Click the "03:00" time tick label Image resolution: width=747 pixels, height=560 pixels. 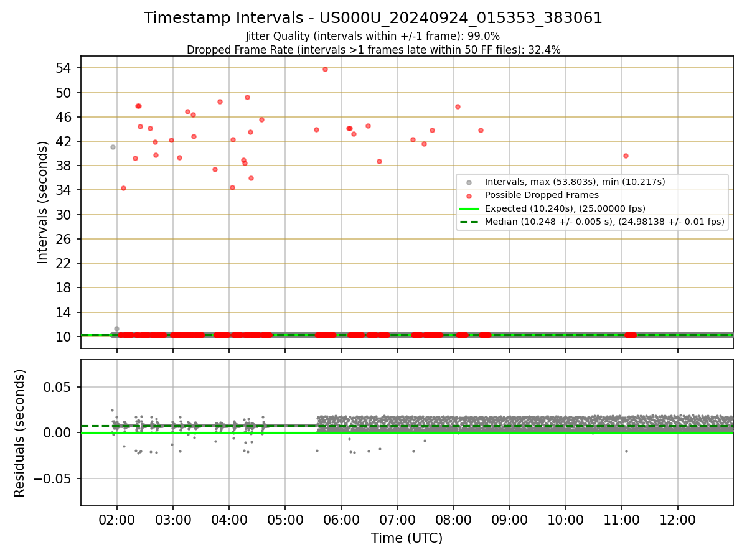[173, 520]
